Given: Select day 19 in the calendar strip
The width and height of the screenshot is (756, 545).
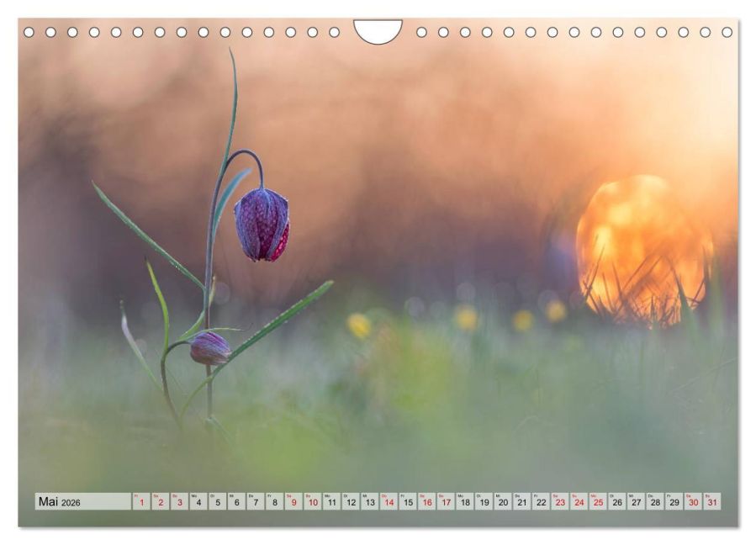Looking at the screenshot, I should coord(484,501).
